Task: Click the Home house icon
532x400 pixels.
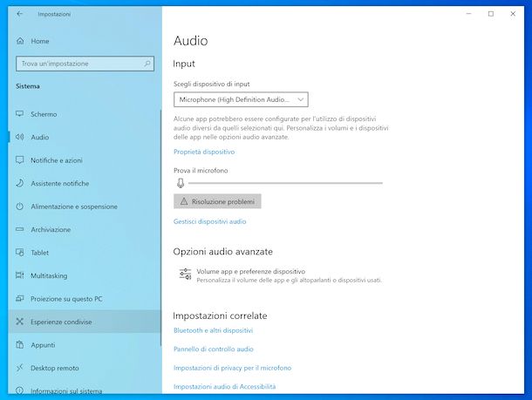Action: coord(20,41)
